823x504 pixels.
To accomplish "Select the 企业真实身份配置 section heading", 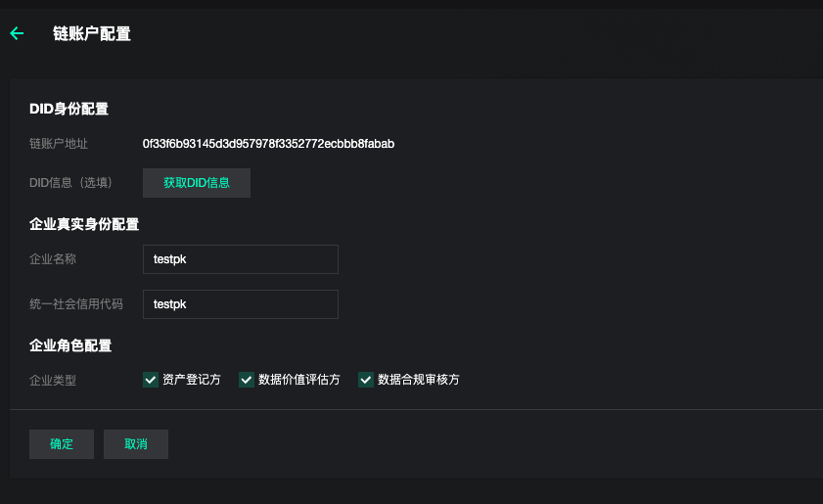I will click(x=84, y=224).
